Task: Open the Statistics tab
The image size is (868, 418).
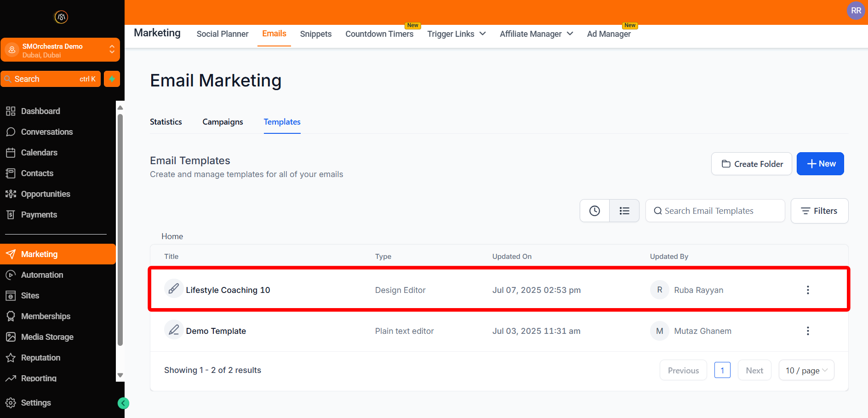Action: click(166, 122)
